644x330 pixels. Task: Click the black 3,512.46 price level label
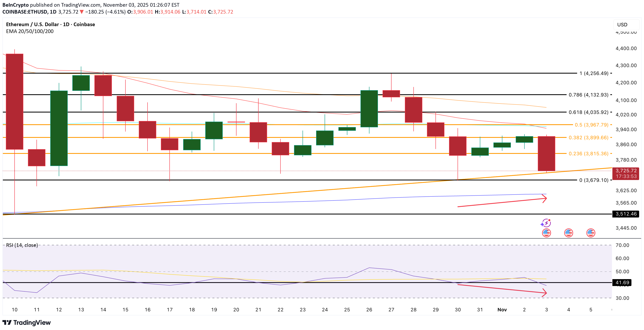click(x=626, y=214)
